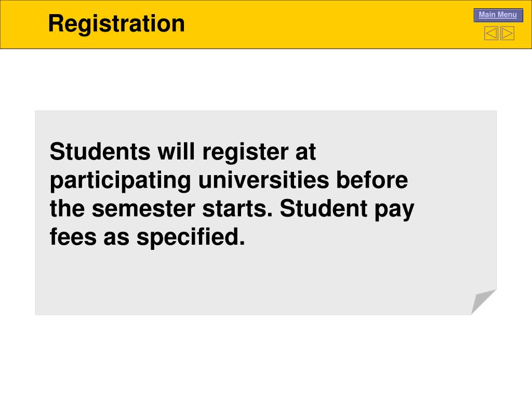Select the text line 'Students will register at'
This screenshot has width=532, height=399.
point(183,152)
